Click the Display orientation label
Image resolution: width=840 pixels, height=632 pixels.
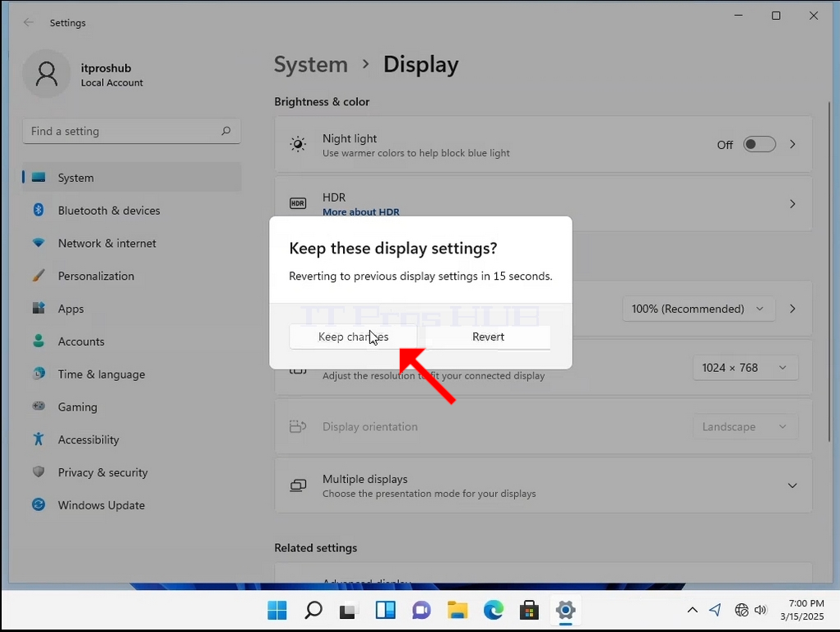(370, 427)
